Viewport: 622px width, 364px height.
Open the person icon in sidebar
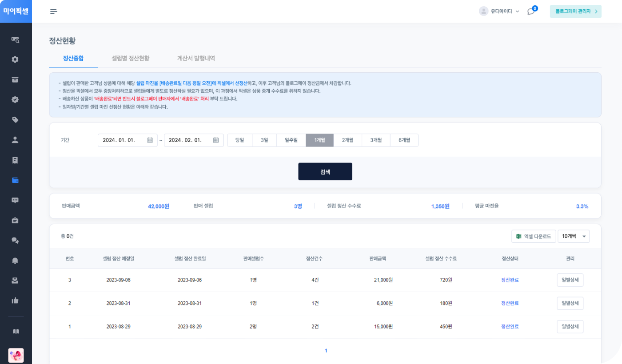(x=16, y=140)
